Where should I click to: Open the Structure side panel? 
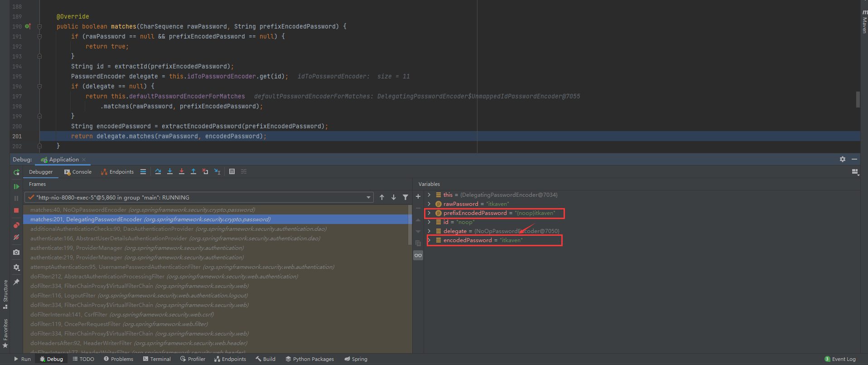[x=5, y=294]
